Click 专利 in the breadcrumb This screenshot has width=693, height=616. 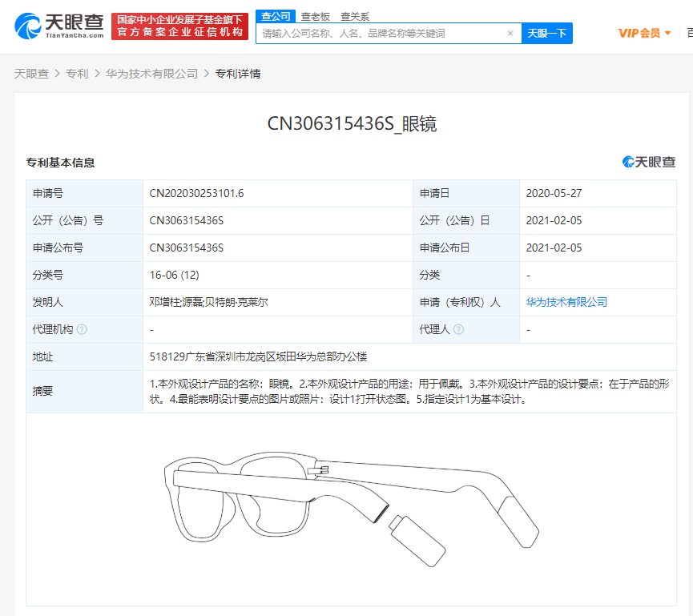coord(75,73)
